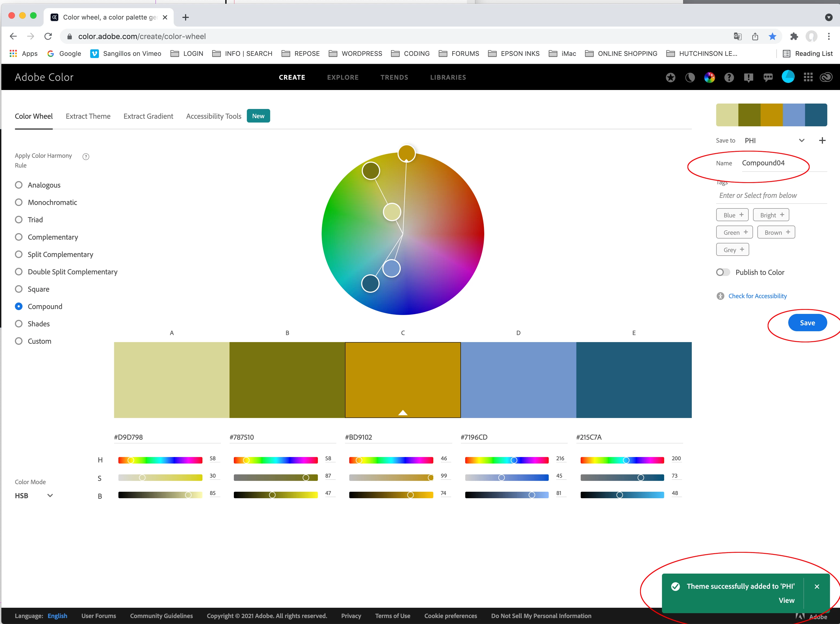
Task: Click the starred favorites icon in header
Action: tap(670, 78)
